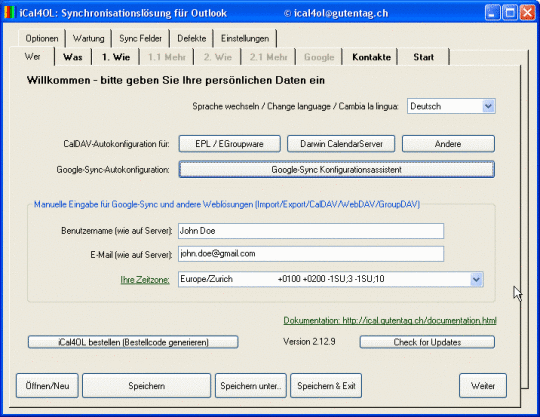Click the Andere CalDAV button
Viewport: 540px width, 417px height.
448,144
